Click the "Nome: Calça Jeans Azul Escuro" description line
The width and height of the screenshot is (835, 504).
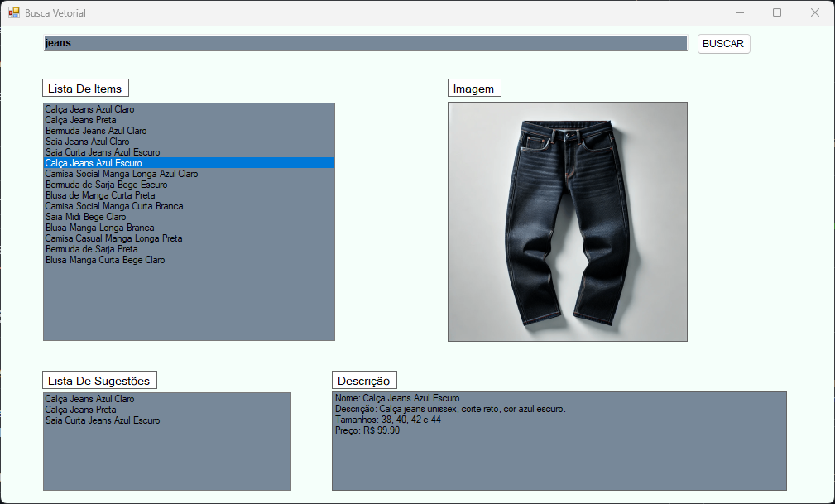397,398
